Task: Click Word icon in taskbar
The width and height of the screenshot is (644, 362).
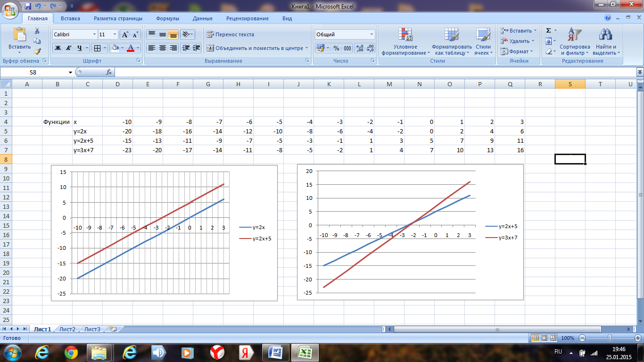Action: tap(275, 352)
